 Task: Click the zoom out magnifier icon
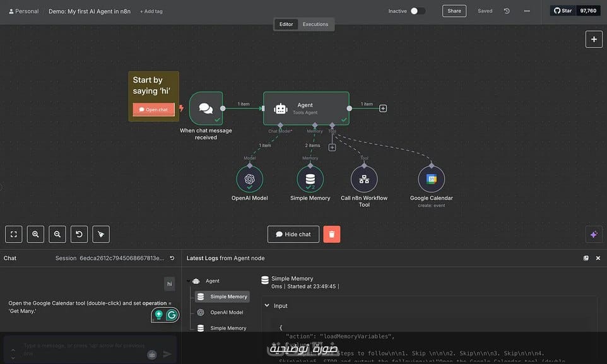click(57, 234)
